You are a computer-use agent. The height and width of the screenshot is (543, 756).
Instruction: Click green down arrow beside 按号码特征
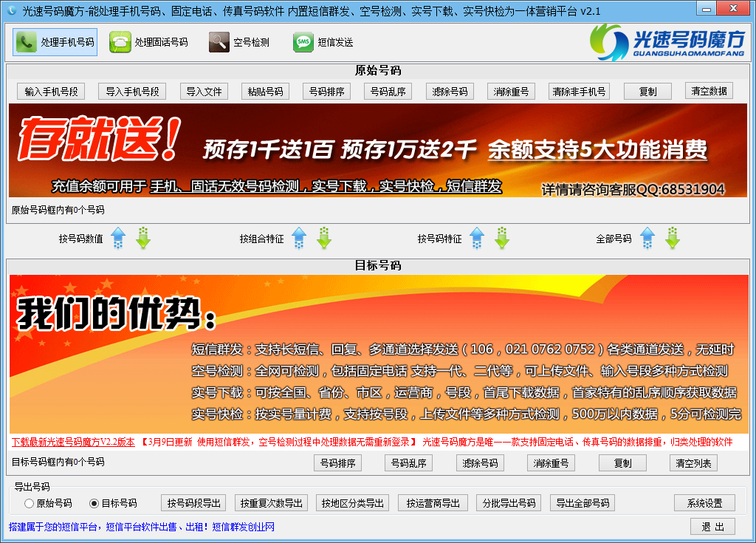coord(502,239)
